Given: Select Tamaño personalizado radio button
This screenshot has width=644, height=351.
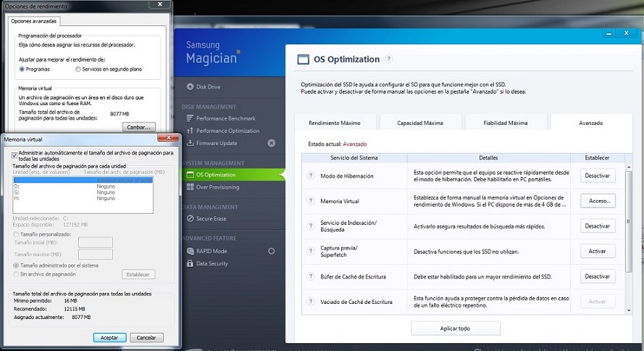Looking at the screenshot, I should (16, 234).
